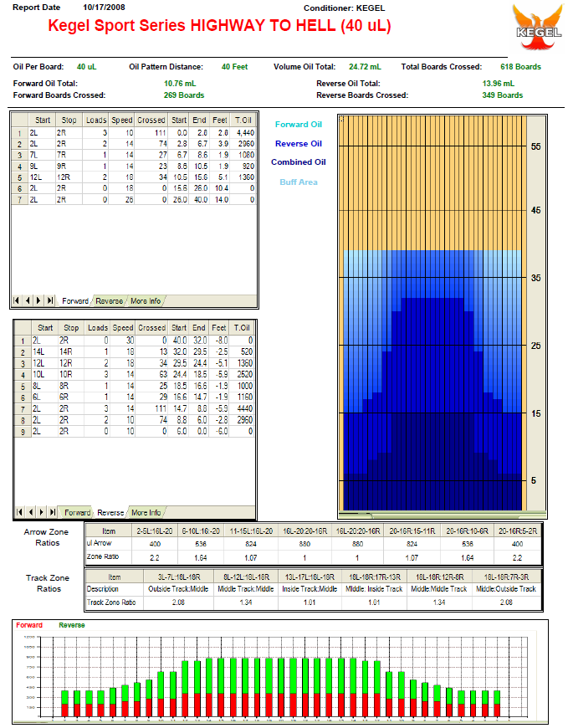Click the 18L-18R:7R-3R track zone header
The image size is (568, 728).
[x=506, y=577]
